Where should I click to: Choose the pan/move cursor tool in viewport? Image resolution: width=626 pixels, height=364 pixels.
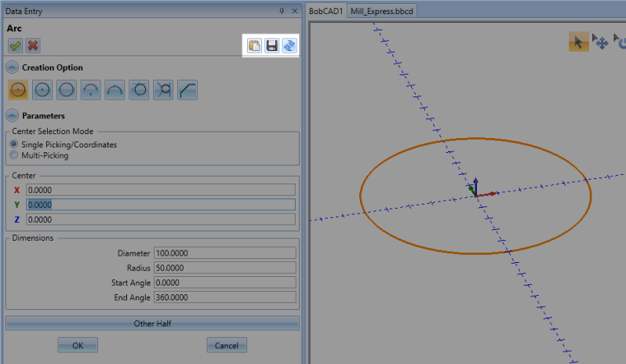(x=600, y=42)
